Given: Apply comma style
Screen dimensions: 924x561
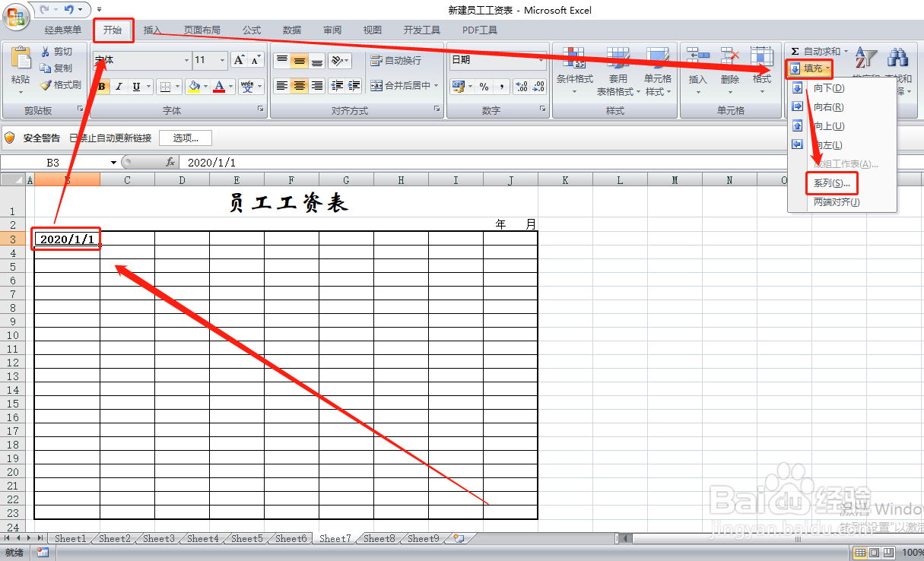Looking at the screenshot, I should [501, 87].
